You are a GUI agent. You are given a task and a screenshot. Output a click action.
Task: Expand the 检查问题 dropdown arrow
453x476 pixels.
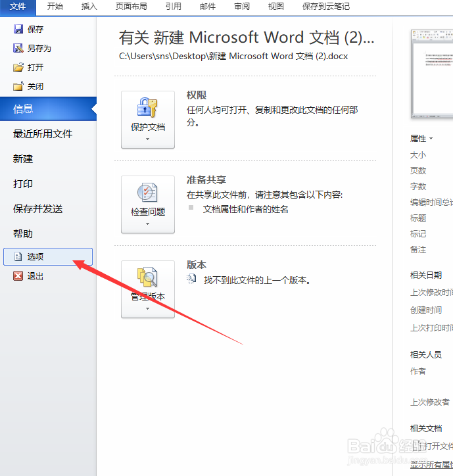(147, 224)
